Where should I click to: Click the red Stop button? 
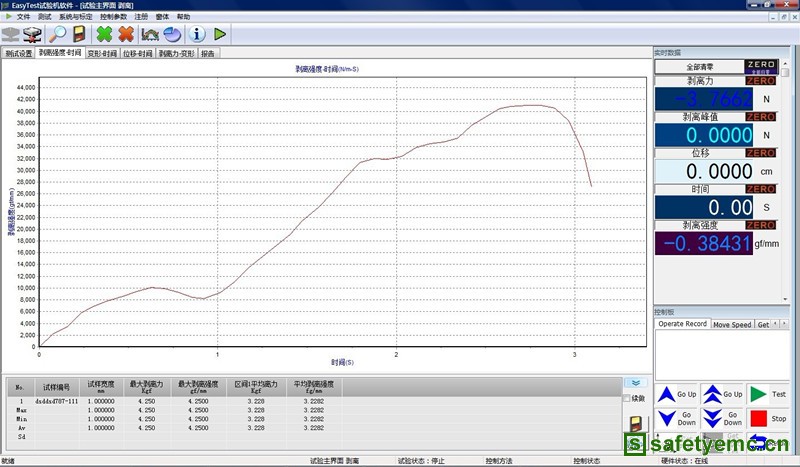(x=768, y=419)
